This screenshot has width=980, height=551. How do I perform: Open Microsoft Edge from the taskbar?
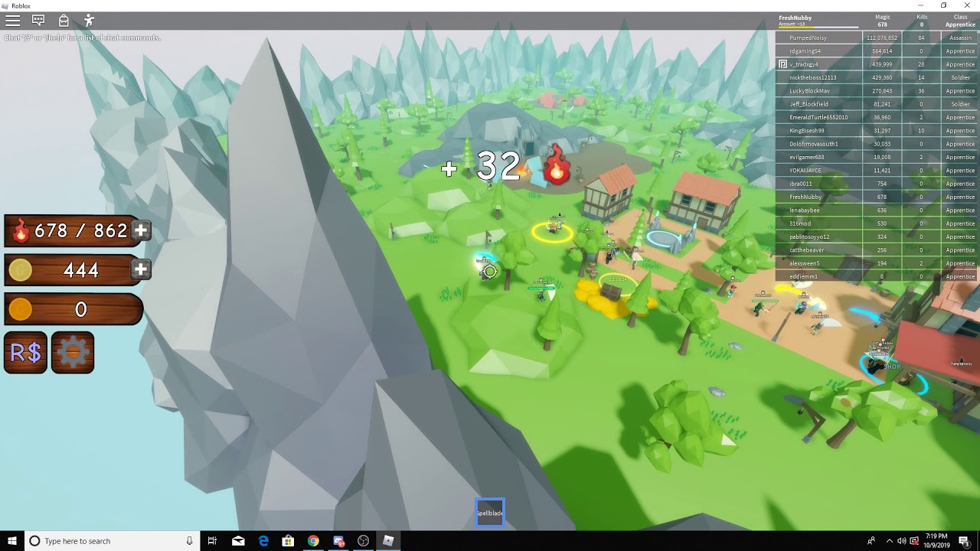coord(263,541)
